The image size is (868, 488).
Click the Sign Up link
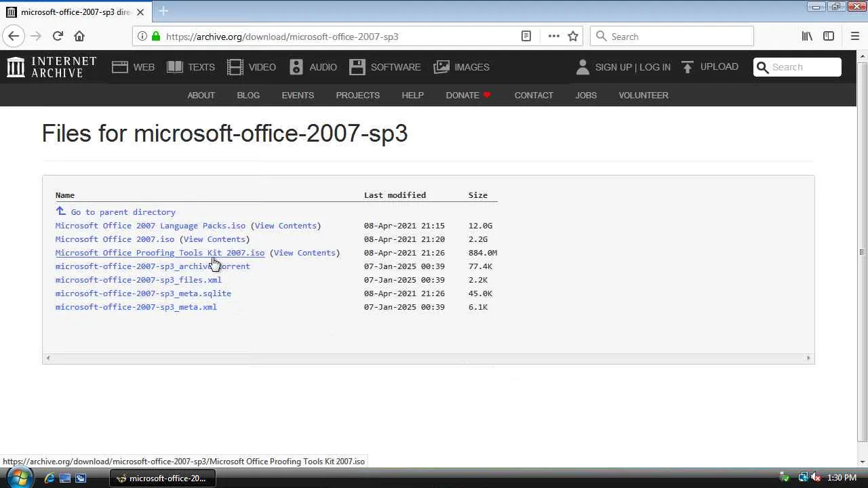point(613,67)
